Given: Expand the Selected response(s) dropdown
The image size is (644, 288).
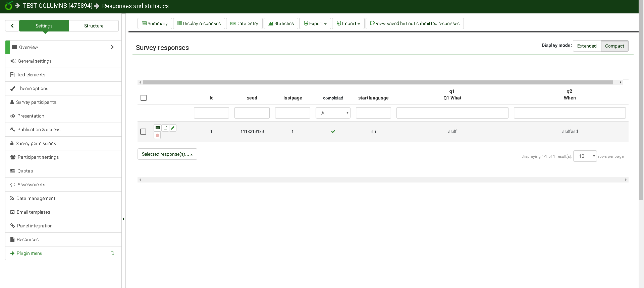Looking at the screenshot, I should [x=167, y=154].
